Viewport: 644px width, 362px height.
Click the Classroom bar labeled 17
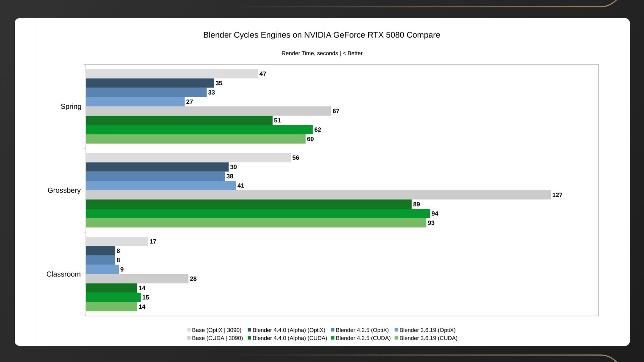point(117,241)
